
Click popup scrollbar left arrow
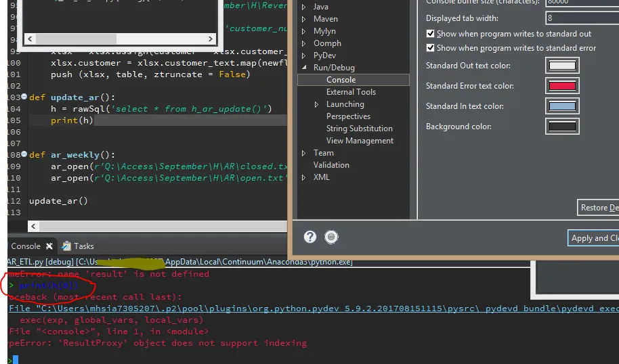pyautogui.click(x=30, y=39)
